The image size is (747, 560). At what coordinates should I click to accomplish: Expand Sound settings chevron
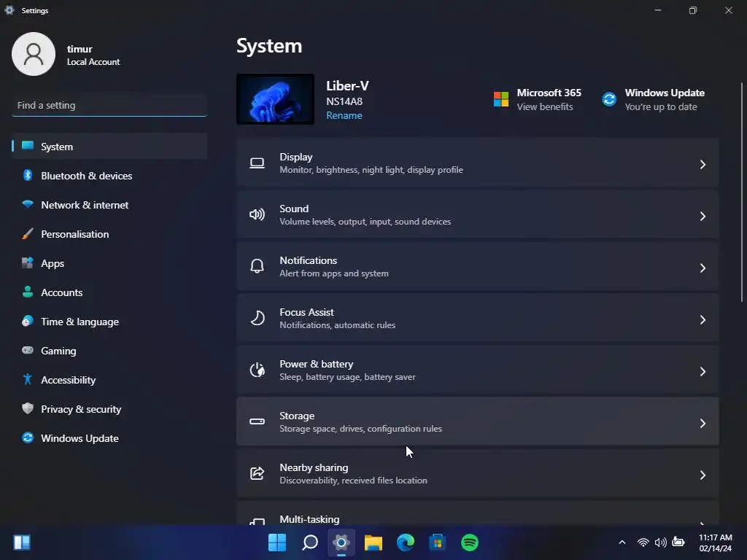(703, 216)
